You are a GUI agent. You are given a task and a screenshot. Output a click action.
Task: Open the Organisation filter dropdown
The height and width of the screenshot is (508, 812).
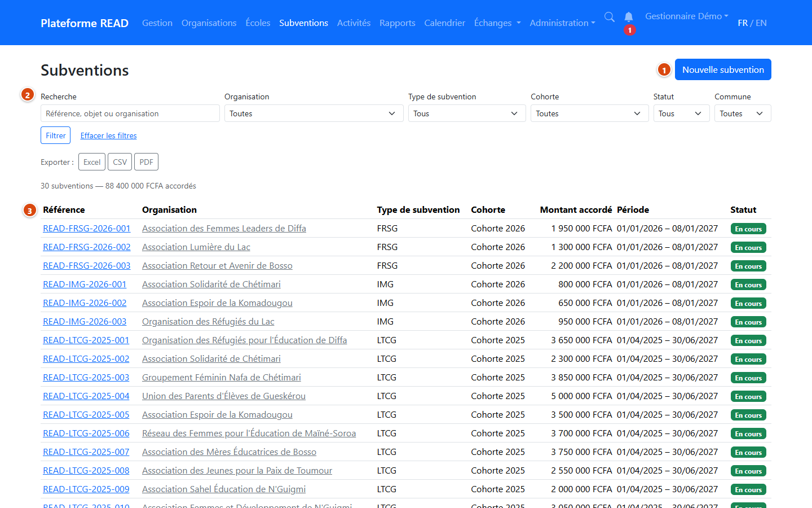point(314,113)
